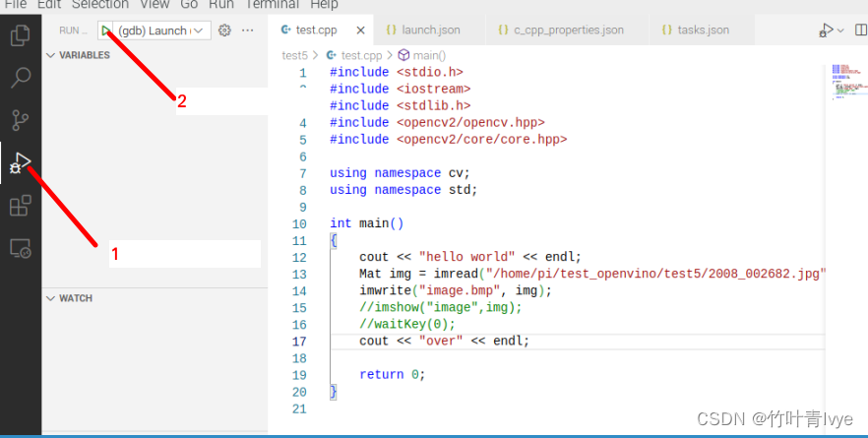868x438 pixels.
Task: Start debugging with green play button
Action: tap(105, 31)
